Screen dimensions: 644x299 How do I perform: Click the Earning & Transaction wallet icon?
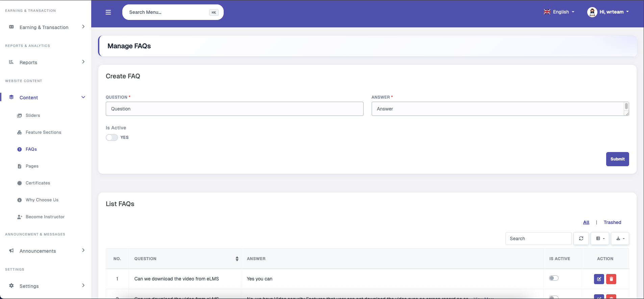pos(11,27)
